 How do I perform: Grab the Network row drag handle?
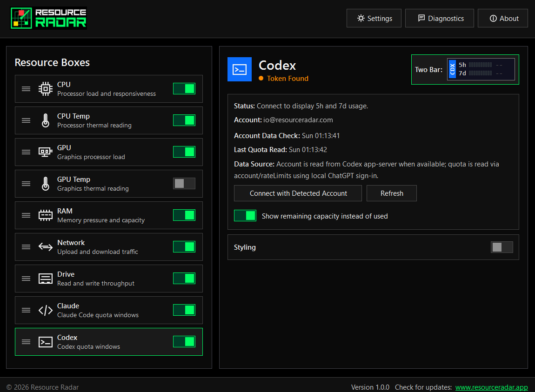pos(26,247)
